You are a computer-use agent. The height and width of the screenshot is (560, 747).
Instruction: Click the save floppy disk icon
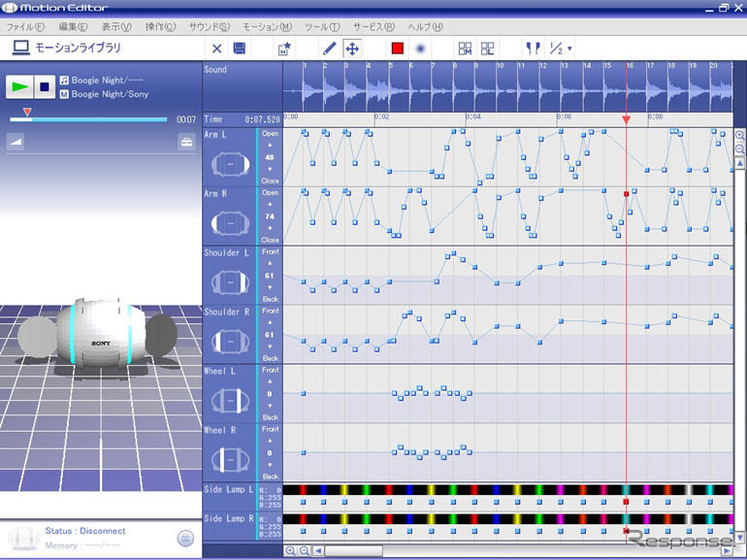click(240, 48)
